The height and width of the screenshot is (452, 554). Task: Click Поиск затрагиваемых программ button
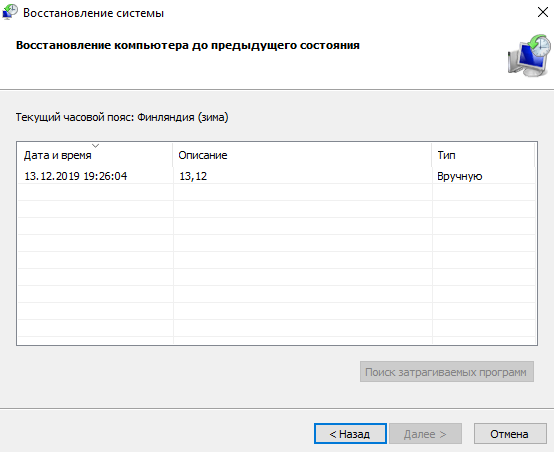point(447,372)
